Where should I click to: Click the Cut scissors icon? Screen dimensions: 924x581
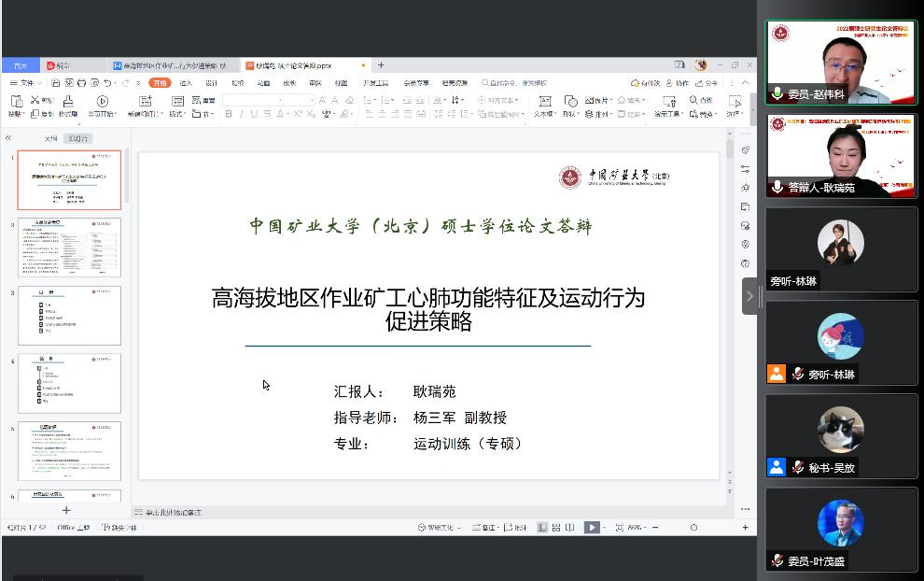[35, 100]
